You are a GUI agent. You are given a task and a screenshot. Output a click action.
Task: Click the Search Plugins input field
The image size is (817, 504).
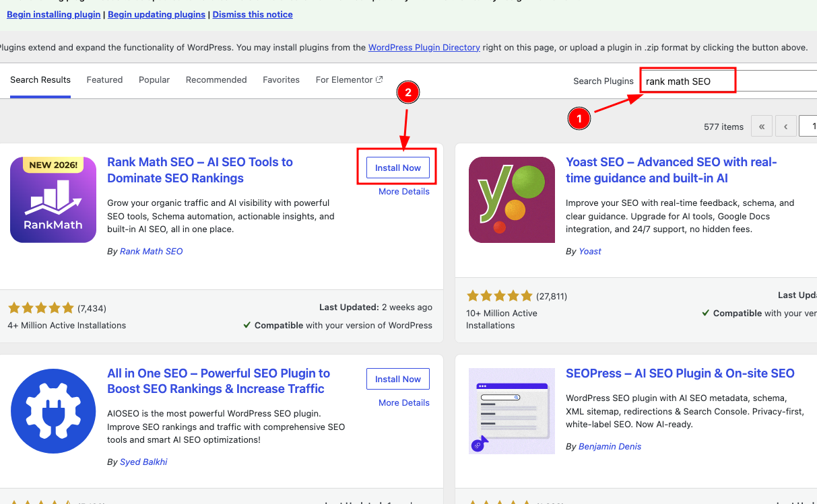[x=729, y=81]
